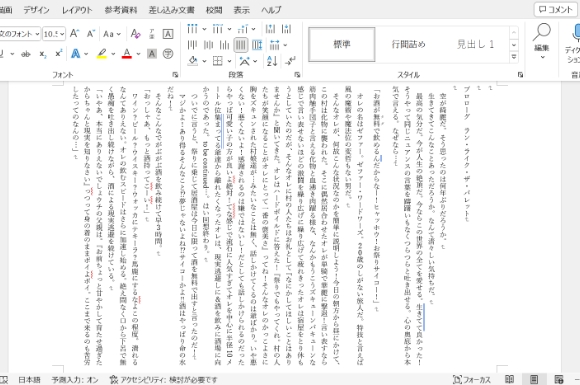
Task: Apply paragraph shading bucket
Action: pos(193,61)
